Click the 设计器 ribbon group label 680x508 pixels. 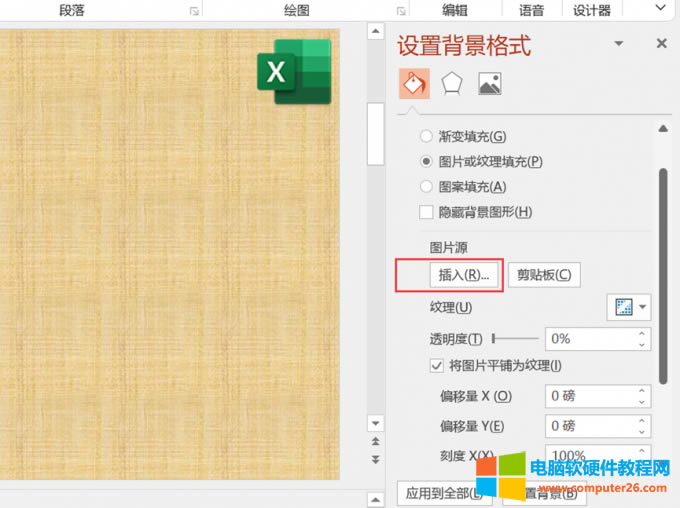(x=592, y=10)
